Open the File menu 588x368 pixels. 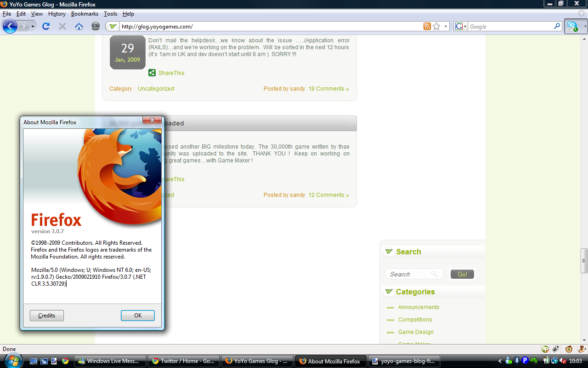click(7, 14)
